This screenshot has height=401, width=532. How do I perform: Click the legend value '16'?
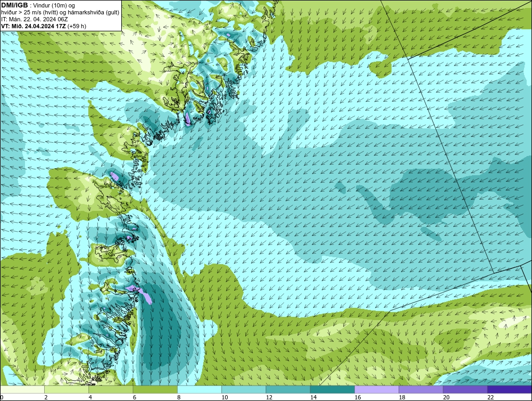(358, 397)
